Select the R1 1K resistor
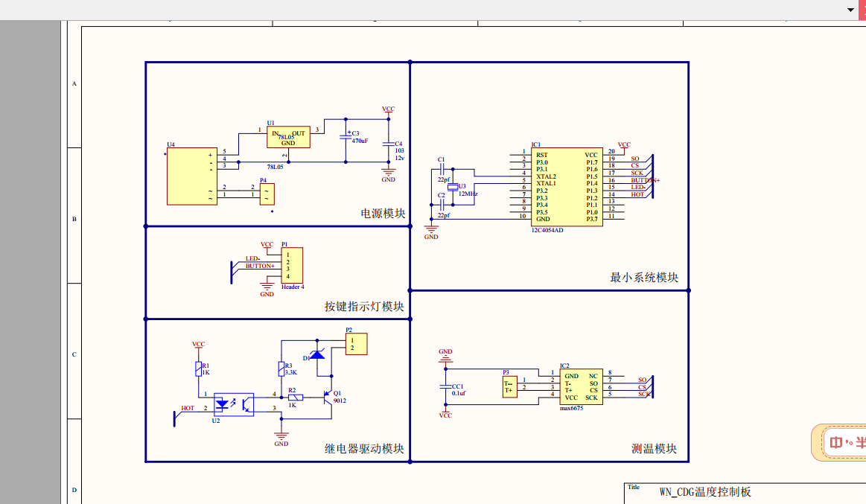This screenshot has width=866, height=504. pos(198,369)
